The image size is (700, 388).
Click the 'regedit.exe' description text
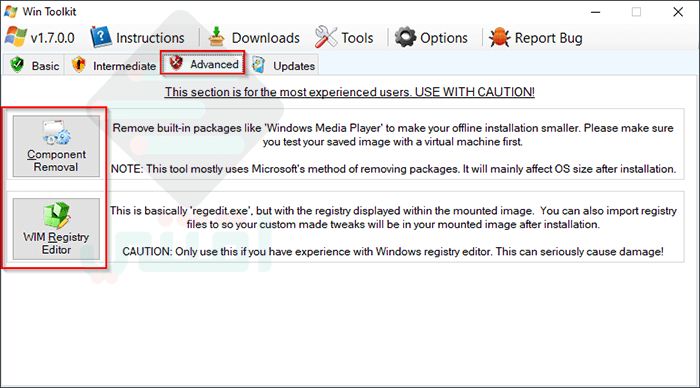coord(393,217)
